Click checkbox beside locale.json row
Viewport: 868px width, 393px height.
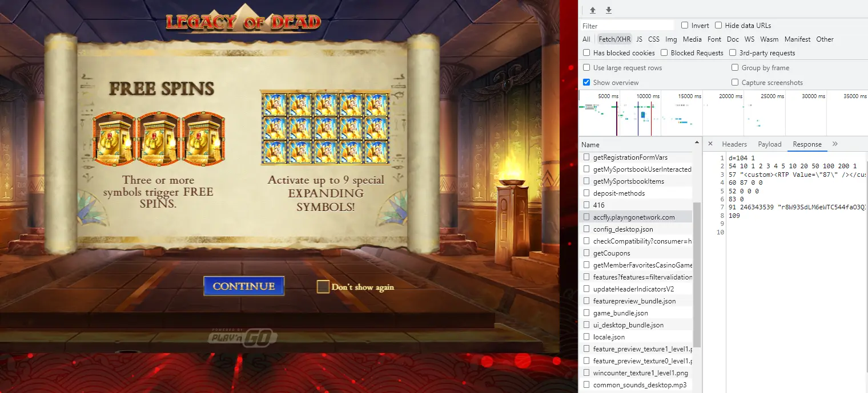click(x=586, y=337)
